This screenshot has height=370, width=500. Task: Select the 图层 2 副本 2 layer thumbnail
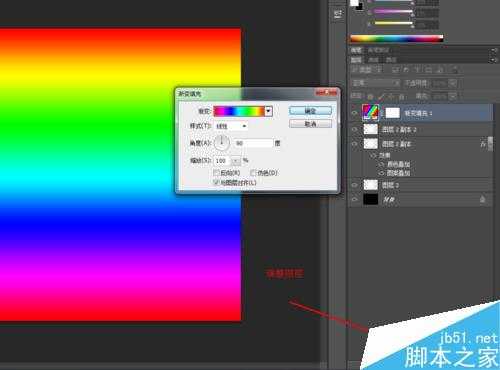pos(371,129)
